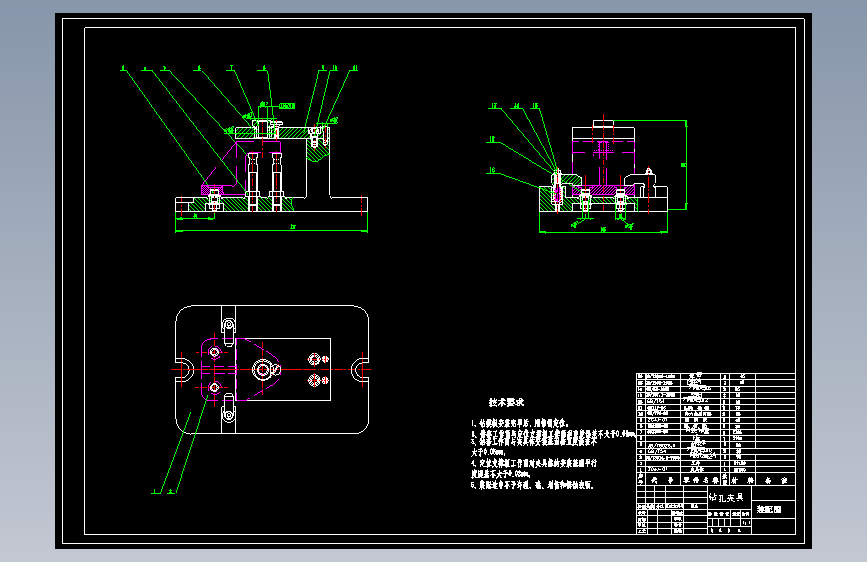This screenshot has width=867, height=562.
Task: Select the 技术要求 heading text
Action: (x=506, y=402)
